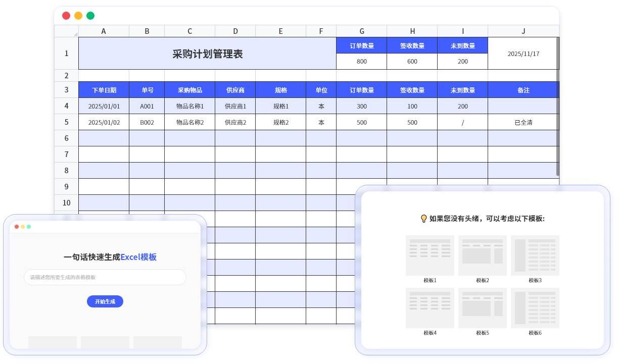Select the 采购计划管理表 title cell
The height and width of the screenshot is (364, 619).
tap(207, 53)
